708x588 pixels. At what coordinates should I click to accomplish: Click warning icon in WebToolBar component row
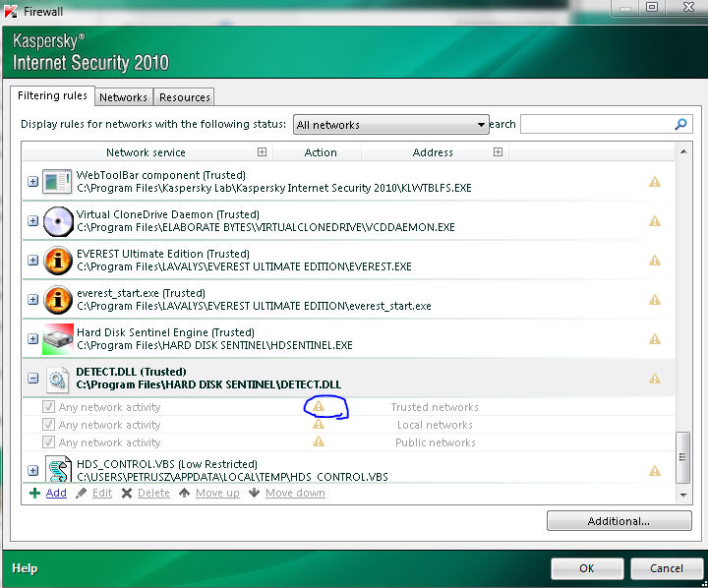point(655,182)
